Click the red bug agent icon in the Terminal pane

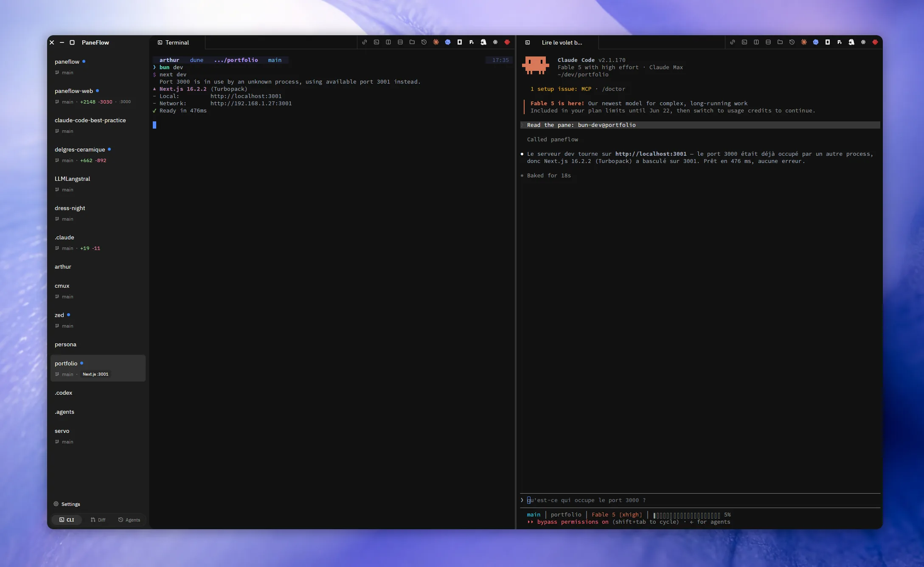coord(507,42)
